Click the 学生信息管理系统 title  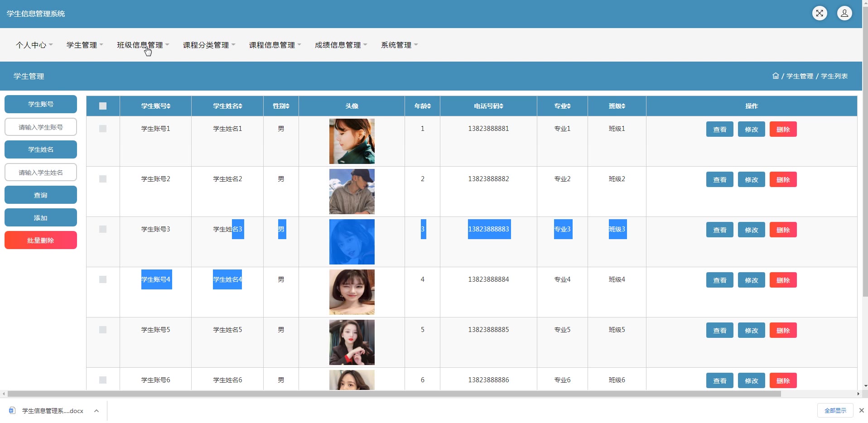coord(36,14)
